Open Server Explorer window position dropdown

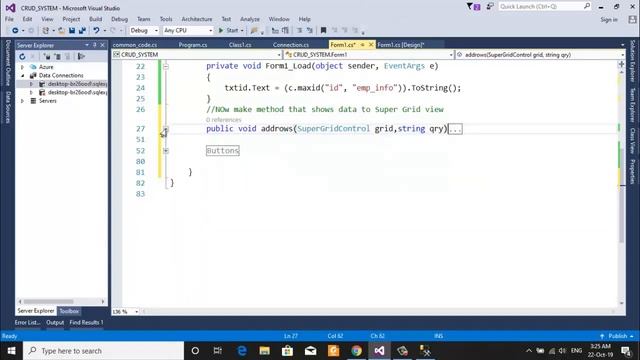click(x=87, y=45)
